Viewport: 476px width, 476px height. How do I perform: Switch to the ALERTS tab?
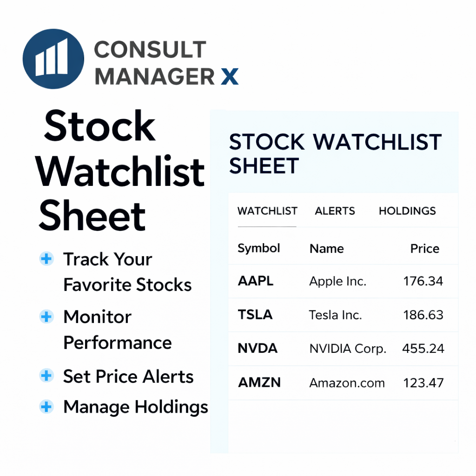(x=335, y=211)
